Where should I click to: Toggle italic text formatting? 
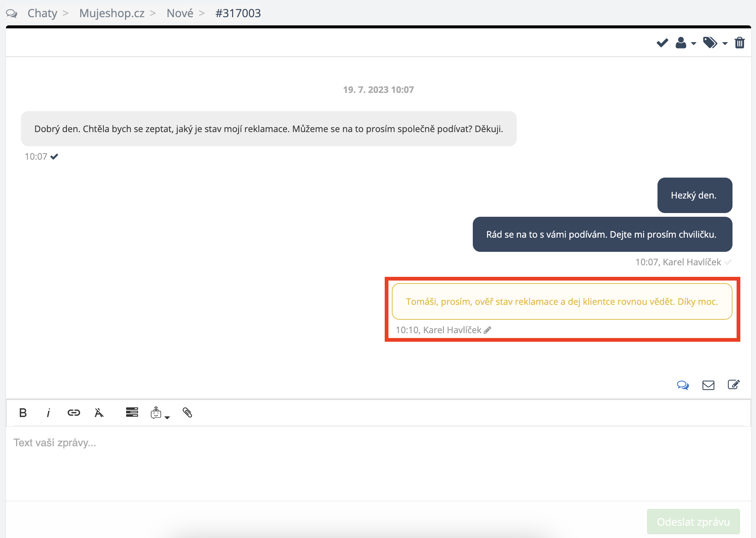tap(48, 413)
